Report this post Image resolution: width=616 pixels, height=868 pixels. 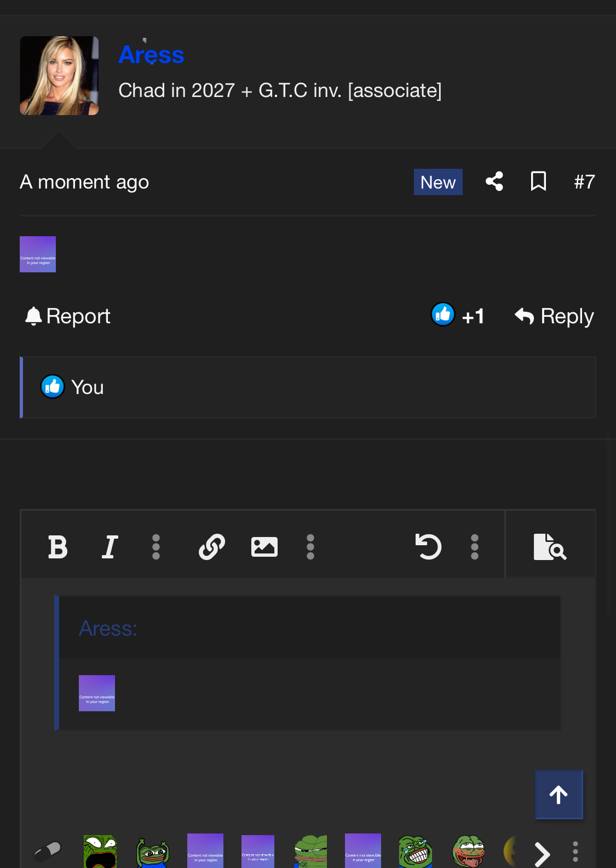point(68,316)
